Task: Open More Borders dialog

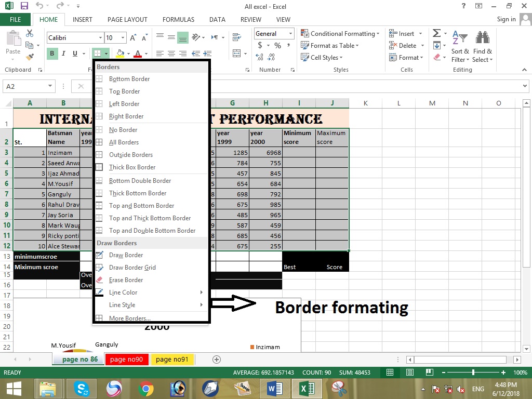Action: coord(130,317)
